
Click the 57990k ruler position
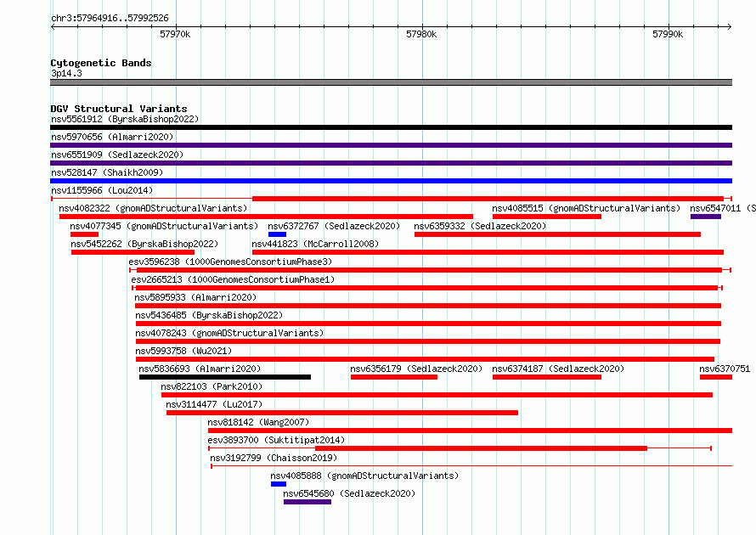(668, 34)
